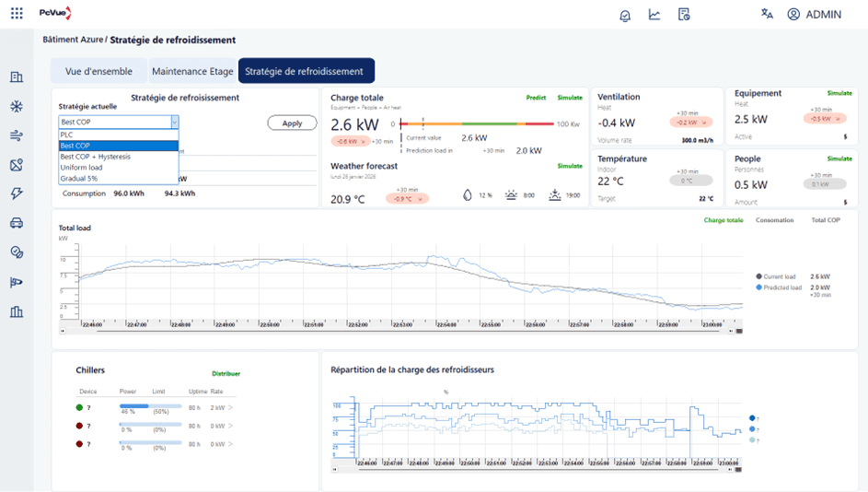Open the car parking sidebar icon

[17, 223]
